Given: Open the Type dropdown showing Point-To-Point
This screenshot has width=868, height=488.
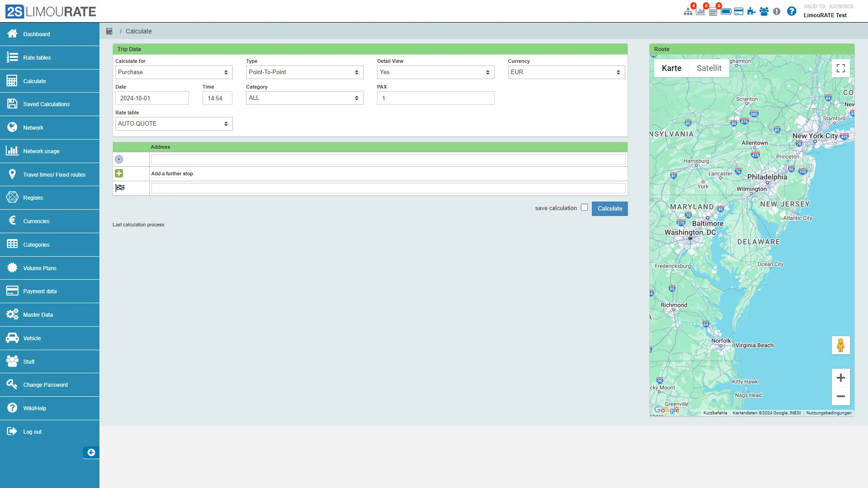Looking at the screenshot, I should pyautogui.click(x=304, y=72).
